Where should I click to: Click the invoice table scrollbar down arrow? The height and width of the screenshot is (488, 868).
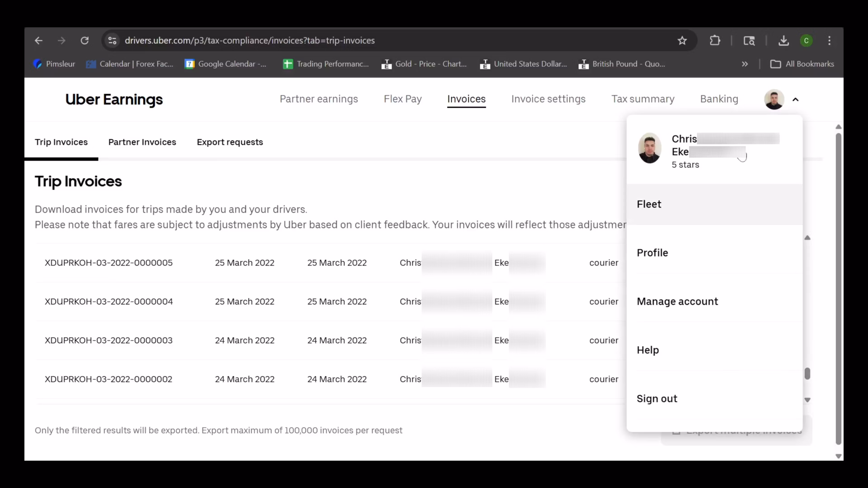(x=807, y=400)
